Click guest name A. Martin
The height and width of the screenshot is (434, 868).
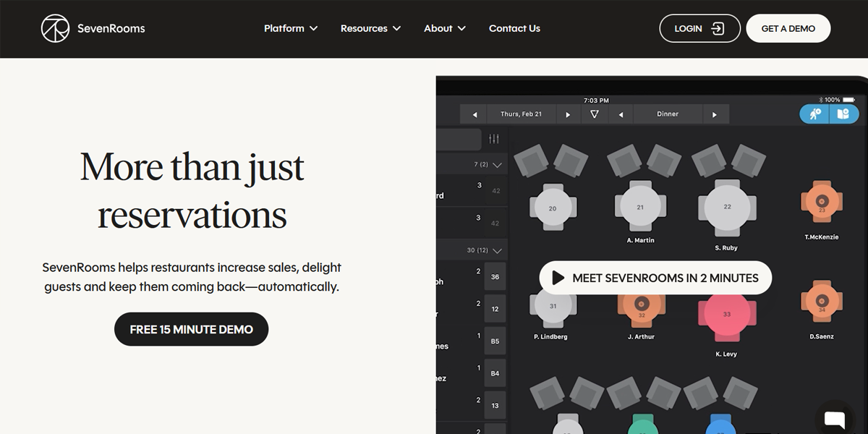(640, 240)
